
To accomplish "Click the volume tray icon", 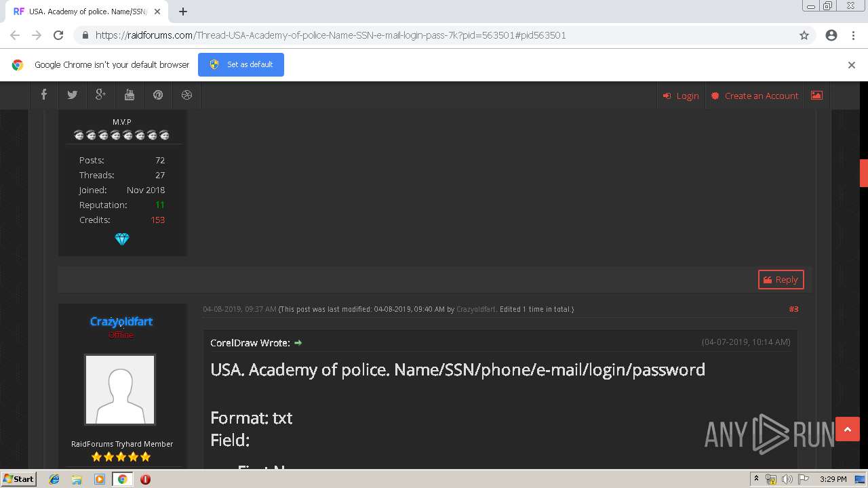I will (x=787, y=479).
